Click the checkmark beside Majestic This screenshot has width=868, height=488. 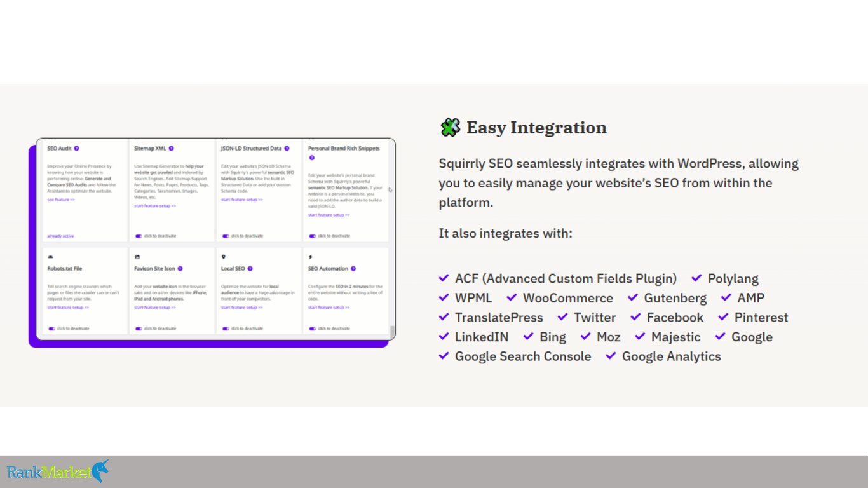[x=640, y=337]
